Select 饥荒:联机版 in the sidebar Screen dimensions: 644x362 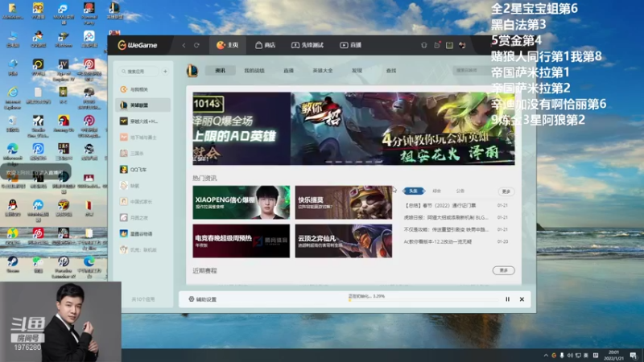click(x=143, y=249)
